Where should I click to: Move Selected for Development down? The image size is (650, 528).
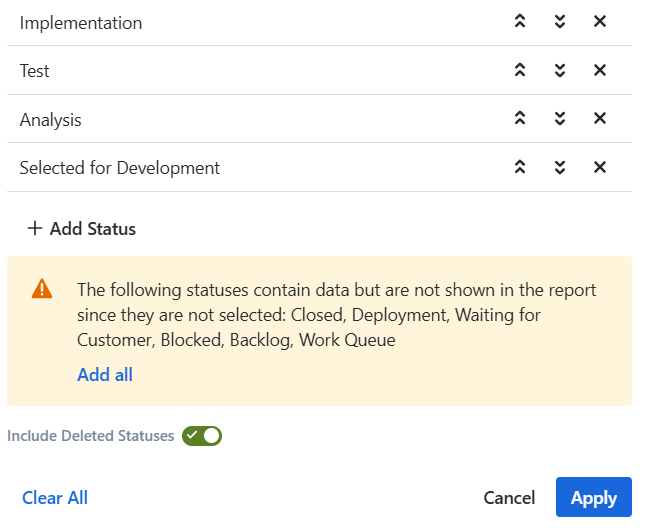pos(560,167)
